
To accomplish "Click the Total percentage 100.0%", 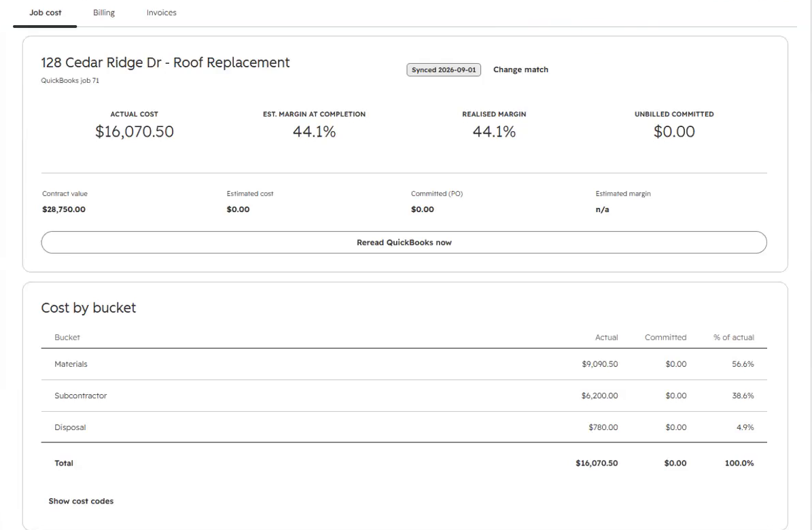I will (739, 463).
